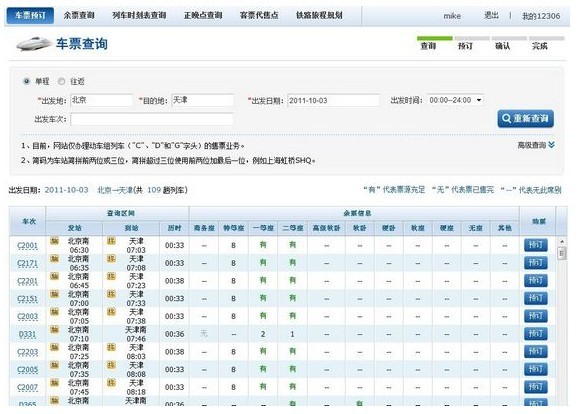
Task: Select the 往返 round-trip radio button
Action: click(x=62, y=81)
